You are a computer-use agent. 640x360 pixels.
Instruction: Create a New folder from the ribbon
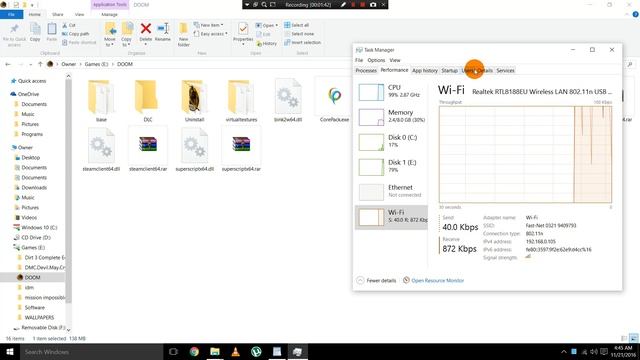coord(184,34)
